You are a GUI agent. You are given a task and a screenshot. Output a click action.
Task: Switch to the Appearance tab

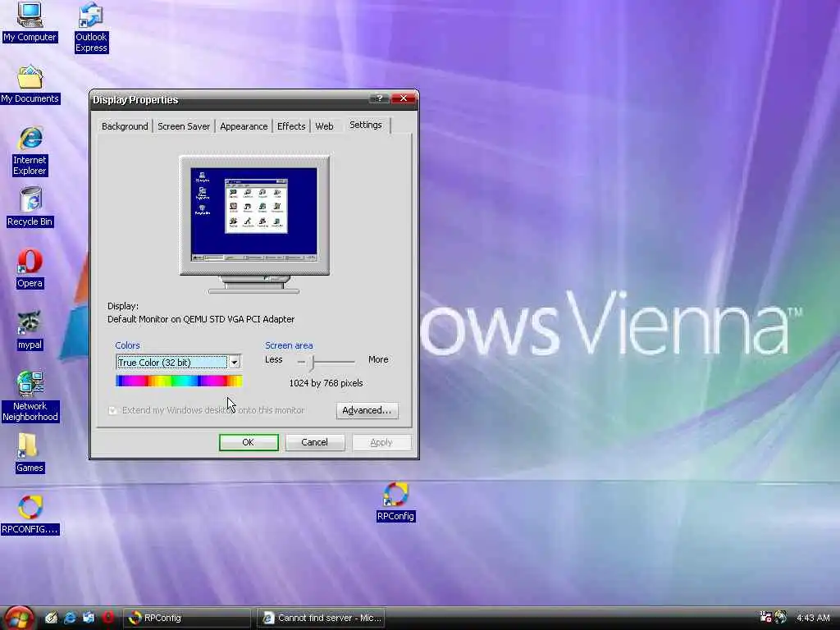[x=244, y=126]
